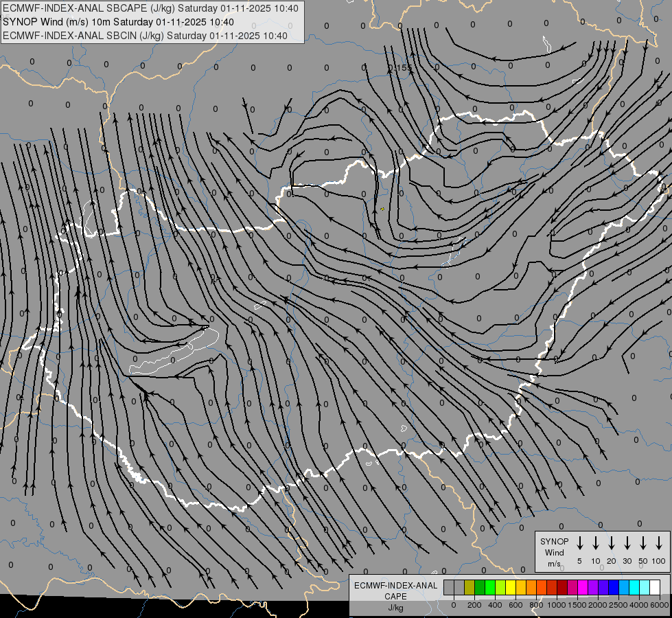The height and width of the screenshot is (618, 672).
Task: Click the 2500 tick label on the CAPE scale
Action: coord(618,605)
